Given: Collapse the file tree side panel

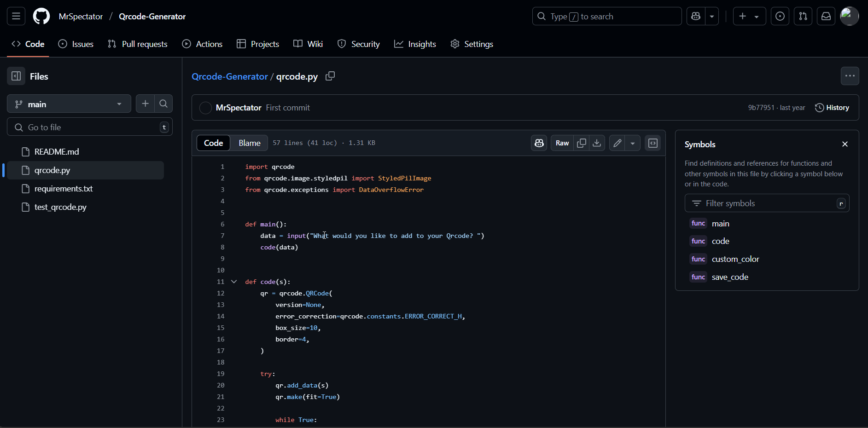Looking at the screenshot, I should click(x=16, y=76).
